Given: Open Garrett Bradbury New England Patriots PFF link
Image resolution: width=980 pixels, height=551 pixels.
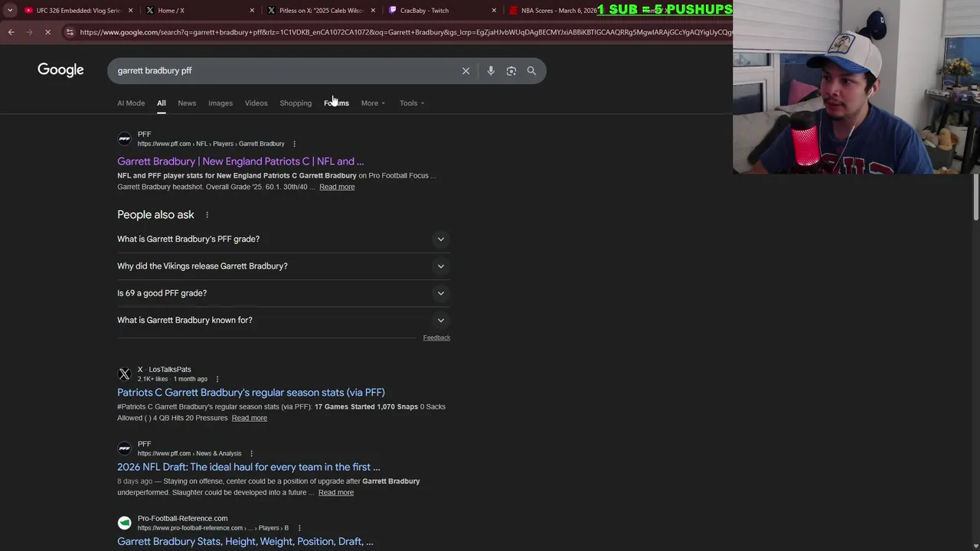Looking at the screenshot, I should [240, 161].
